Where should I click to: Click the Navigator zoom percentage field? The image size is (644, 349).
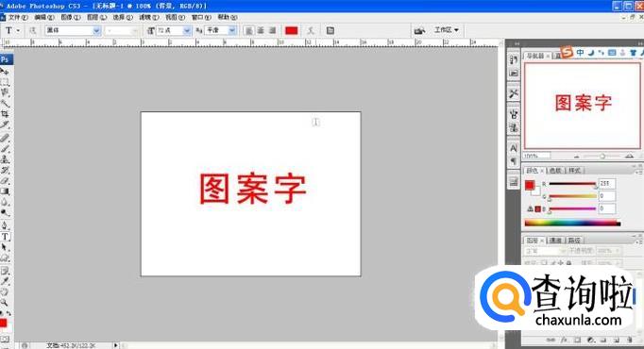pos(536,156)
